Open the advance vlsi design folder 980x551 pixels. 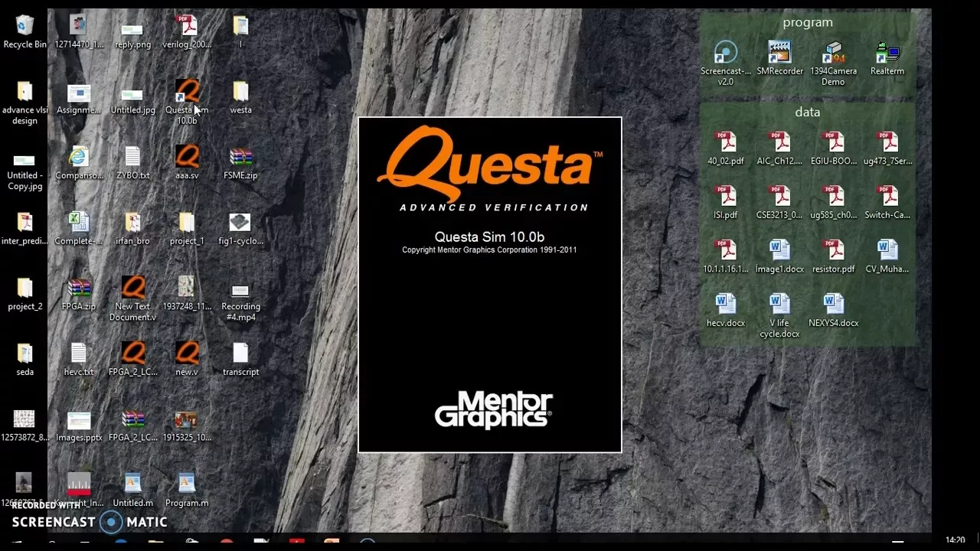tap(24, 103)
